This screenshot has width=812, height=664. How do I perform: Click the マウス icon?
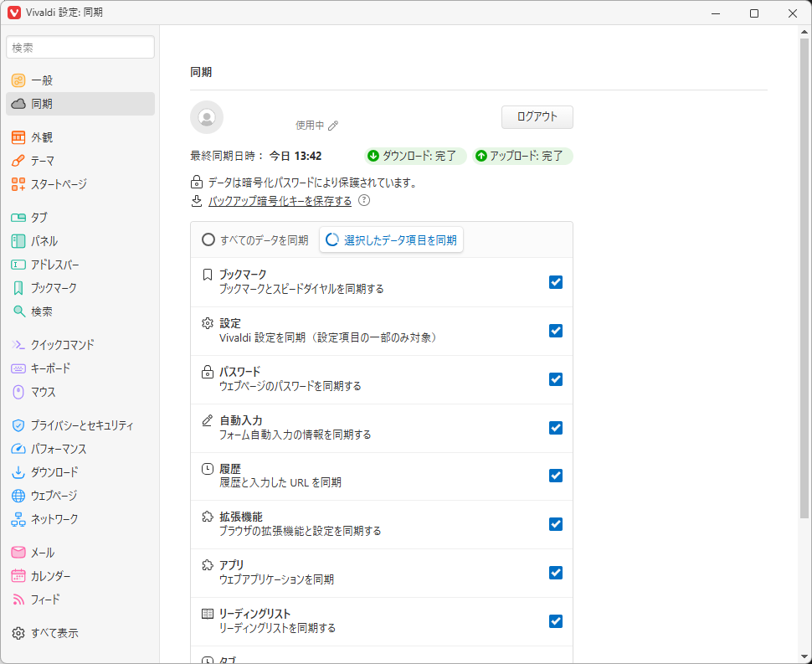[18, 392]
